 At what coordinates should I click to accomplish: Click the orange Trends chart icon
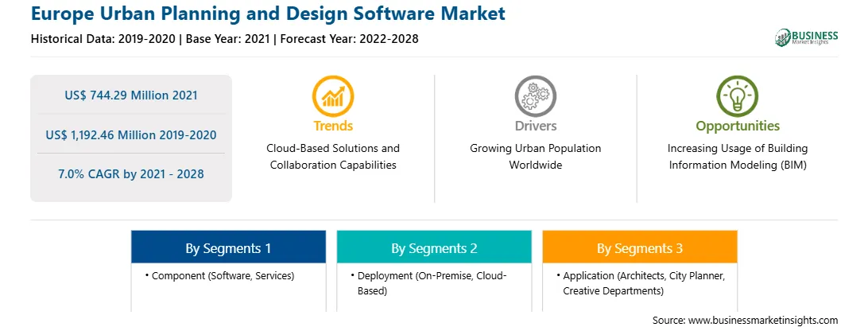point(333,96)
